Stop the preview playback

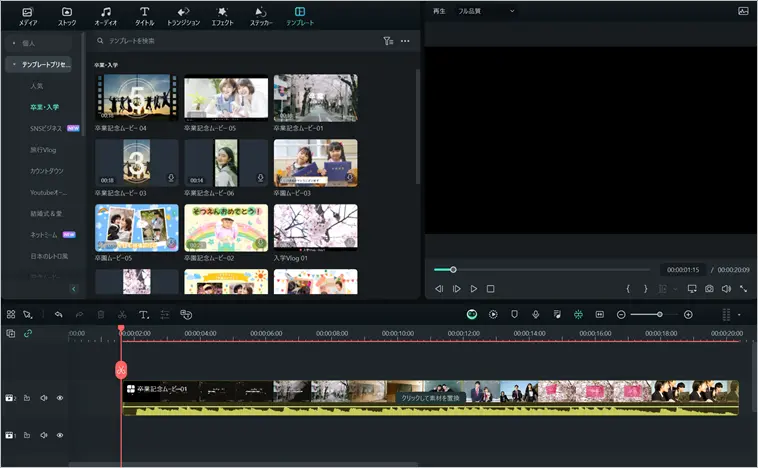[490, 289]
